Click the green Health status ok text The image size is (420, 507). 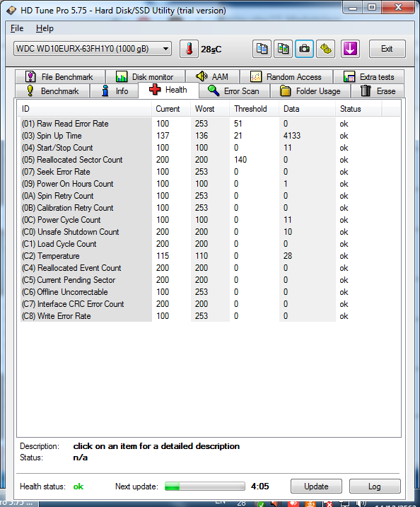point(78,486)
